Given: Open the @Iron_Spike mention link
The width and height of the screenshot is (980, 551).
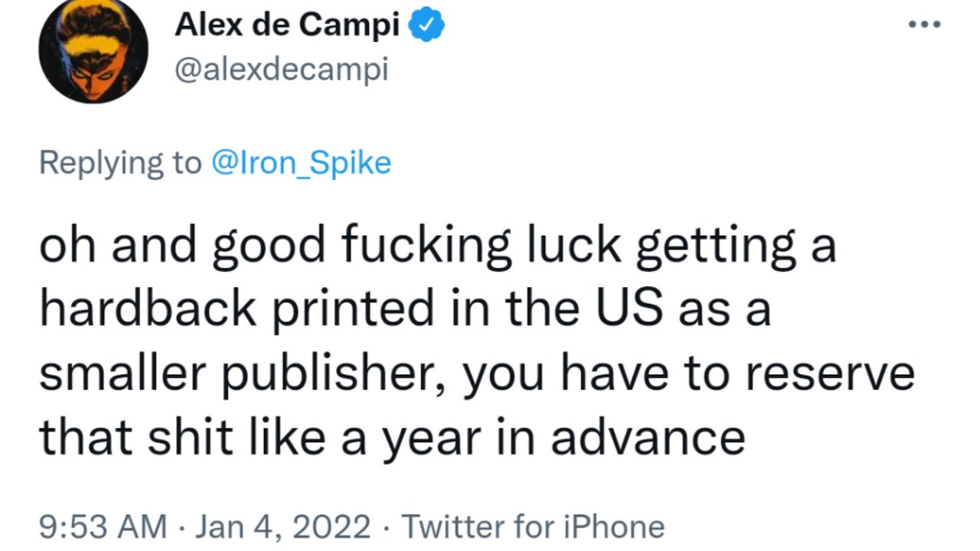Looking at the screenshot, I should pos(300,163).
